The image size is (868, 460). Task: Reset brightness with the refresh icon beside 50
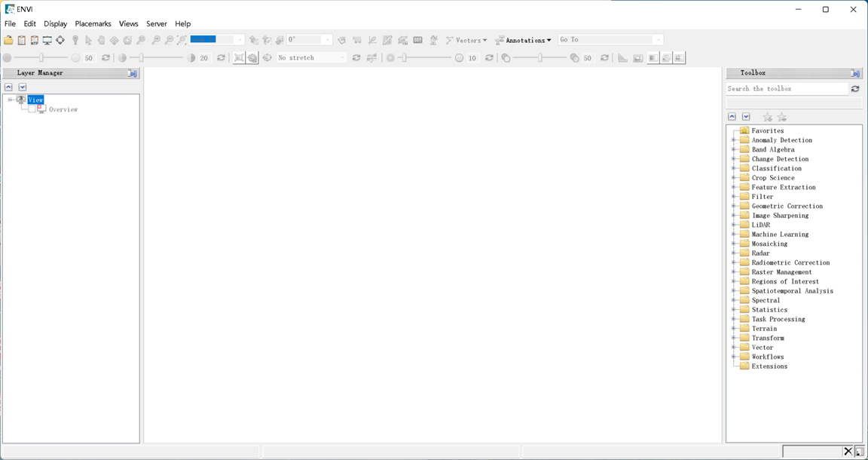[105, 57]
